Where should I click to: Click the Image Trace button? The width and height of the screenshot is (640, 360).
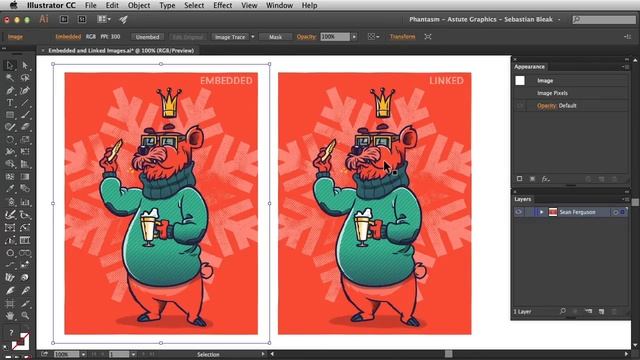230,37
